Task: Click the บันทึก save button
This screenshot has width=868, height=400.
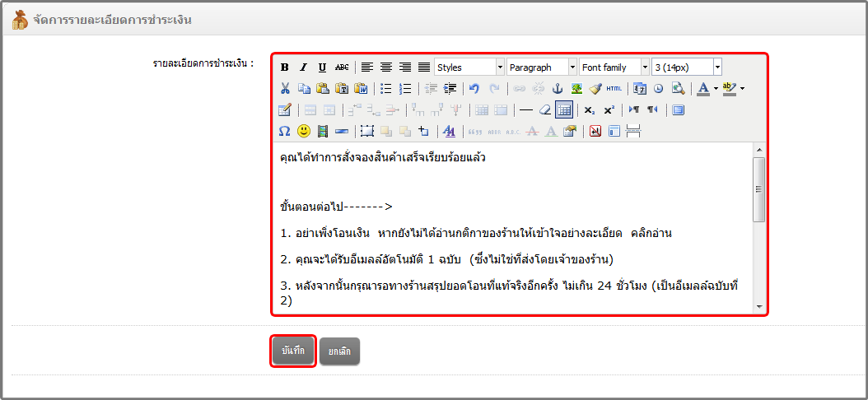Action: [x=293, y=351]
